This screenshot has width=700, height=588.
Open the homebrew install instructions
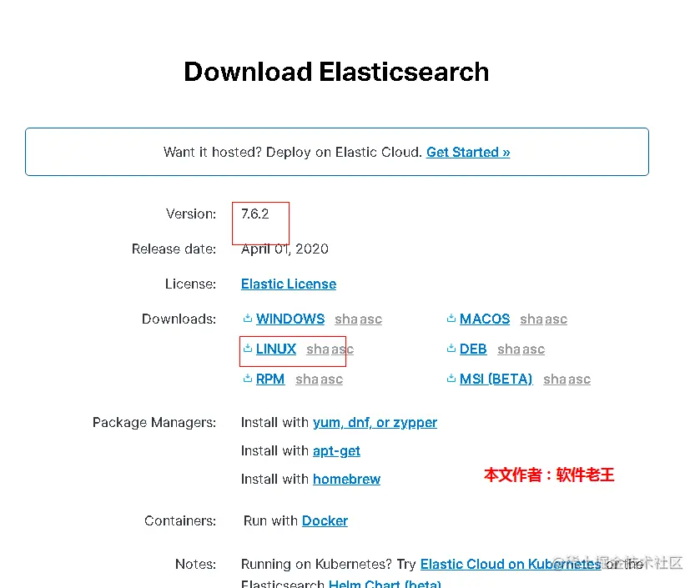(346, 479)
